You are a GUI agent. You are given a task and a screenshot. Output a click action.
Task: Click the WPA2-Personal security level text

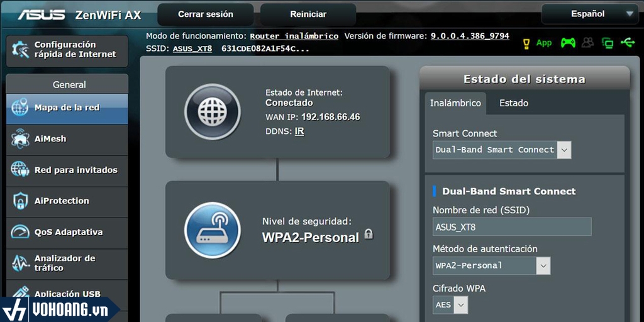[x=311, y=237]
